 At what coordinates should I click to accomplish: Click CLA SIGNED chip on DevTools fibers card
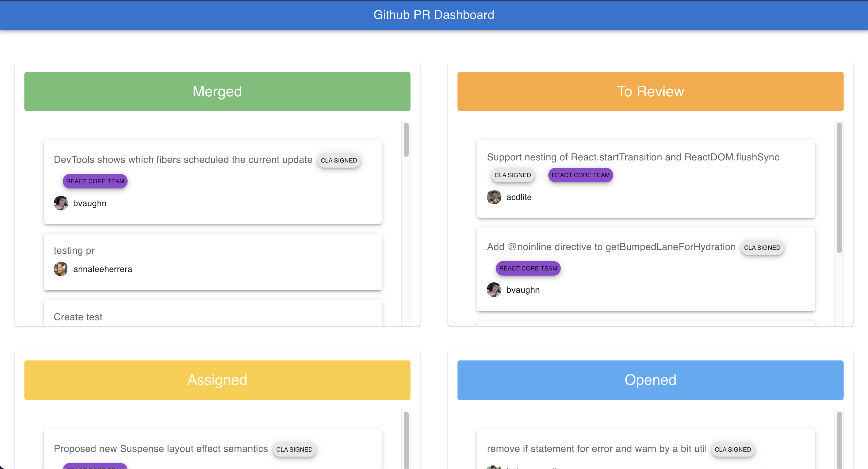coord(339,160)
